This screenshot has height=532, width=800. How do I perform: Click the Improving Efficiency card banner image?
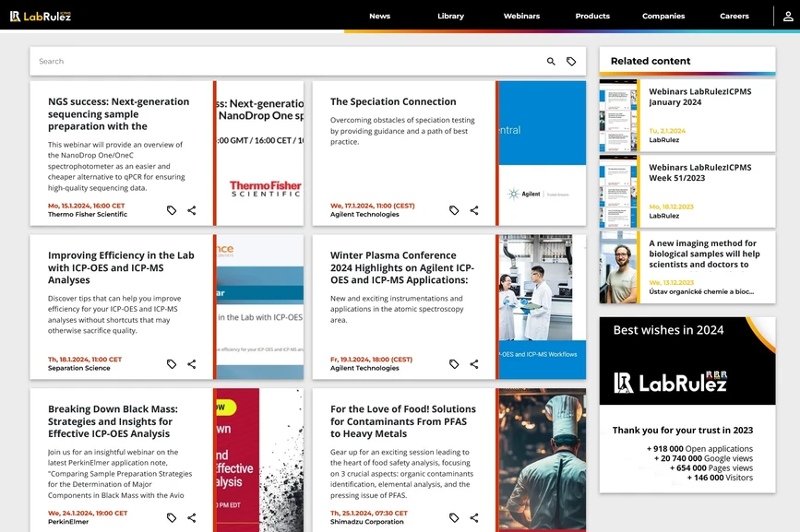(259, 307)
